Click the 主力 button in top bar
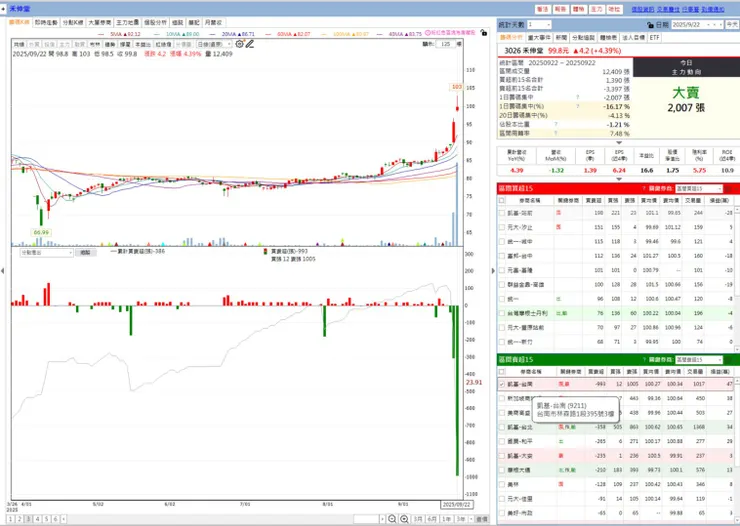Viewport: 740px width, 526px height. 597,9
